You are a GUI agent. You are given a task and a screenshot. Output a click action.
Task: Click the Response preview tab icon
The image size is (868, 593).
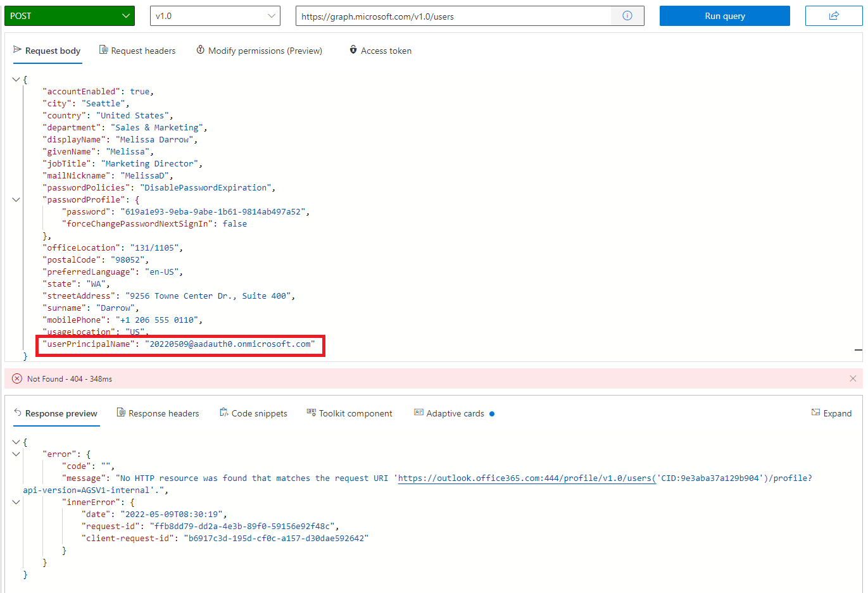(x=18, y=413)
